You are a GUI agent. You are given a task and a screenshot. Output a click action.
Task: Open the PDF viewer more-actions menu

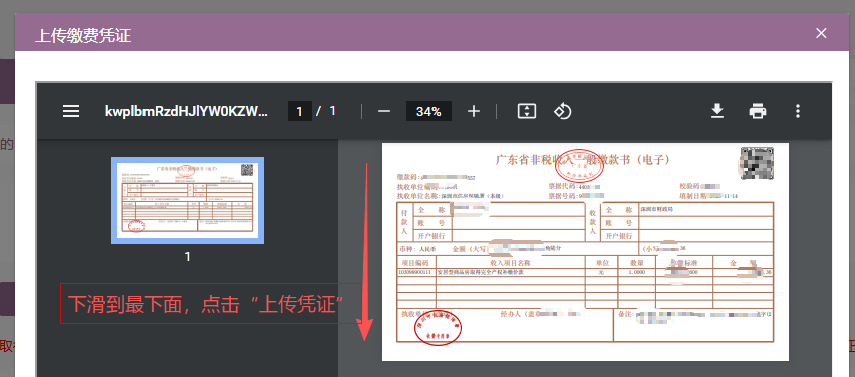(x=797, y=112)
